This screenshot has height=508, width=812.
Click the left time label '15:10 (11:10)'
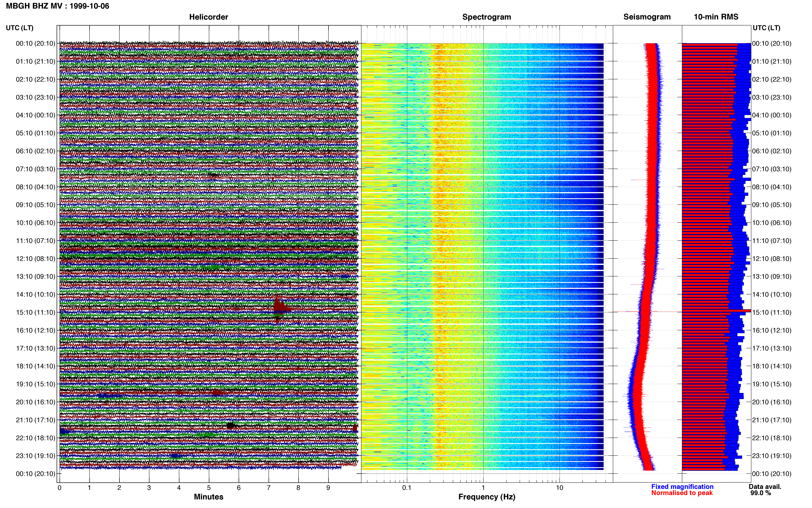pos(35,312)
